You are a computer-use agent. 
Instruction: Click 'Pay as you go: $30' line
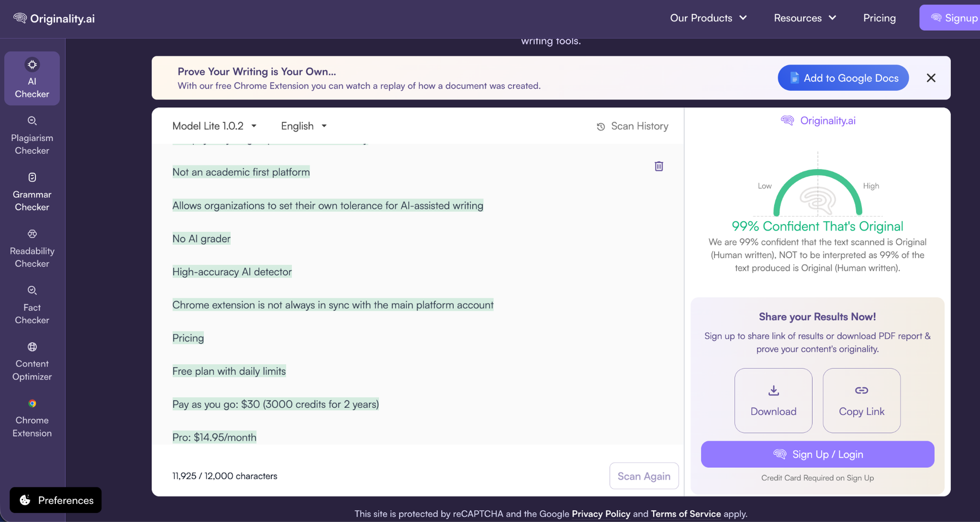pyautogui.click(x=275, y=404)
